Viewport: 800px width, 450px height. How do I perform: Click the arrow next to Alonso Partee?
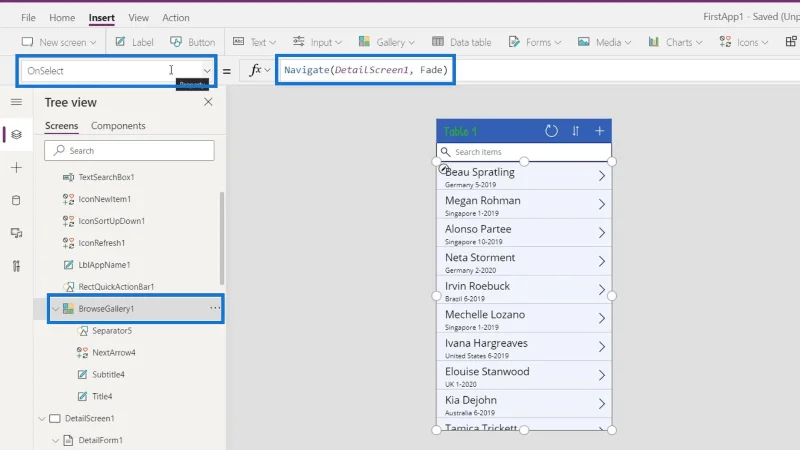602,233
